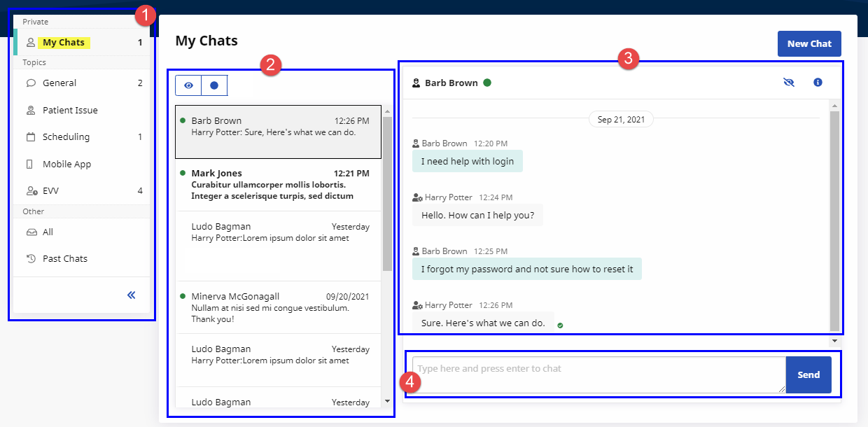Viewport: 868px width, 427px height.
Task: Click the message input text field
Action: point(599,374)
